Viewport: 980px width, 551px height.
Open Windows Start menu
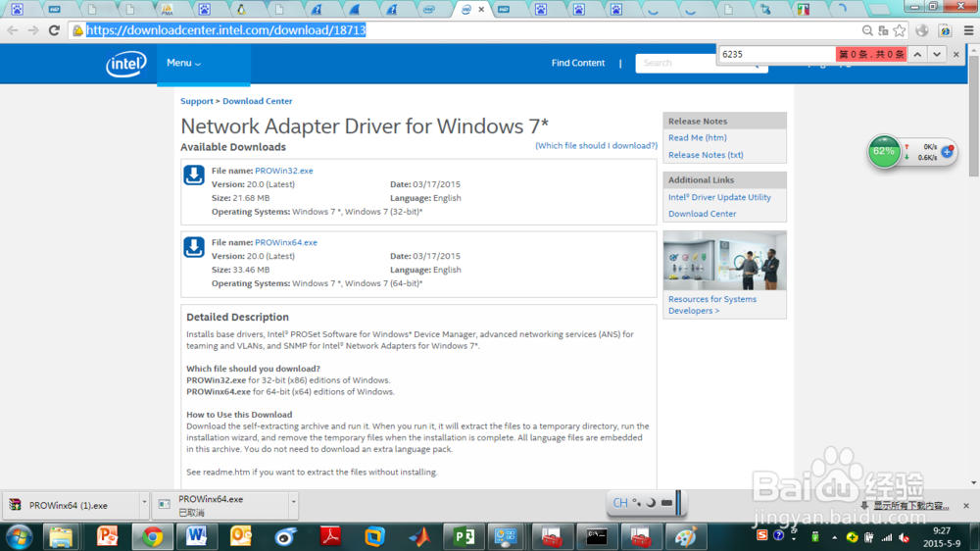pos(19,537)
